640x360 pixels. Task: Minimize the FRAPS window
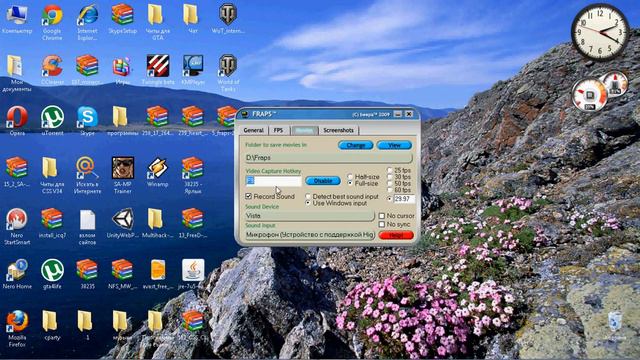click(x=398, y=114)
